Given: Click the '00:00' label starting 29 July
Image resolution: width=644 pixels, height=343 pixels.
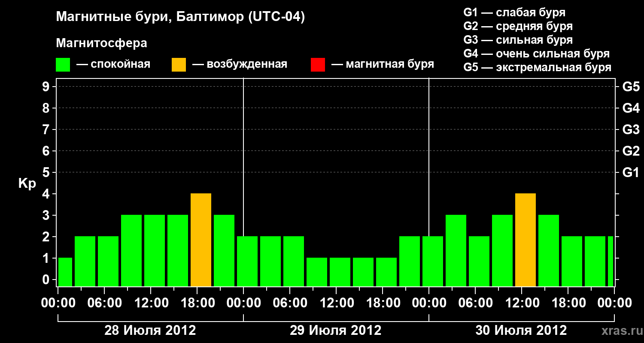Looking at the screenshot, I should point(243,303).
